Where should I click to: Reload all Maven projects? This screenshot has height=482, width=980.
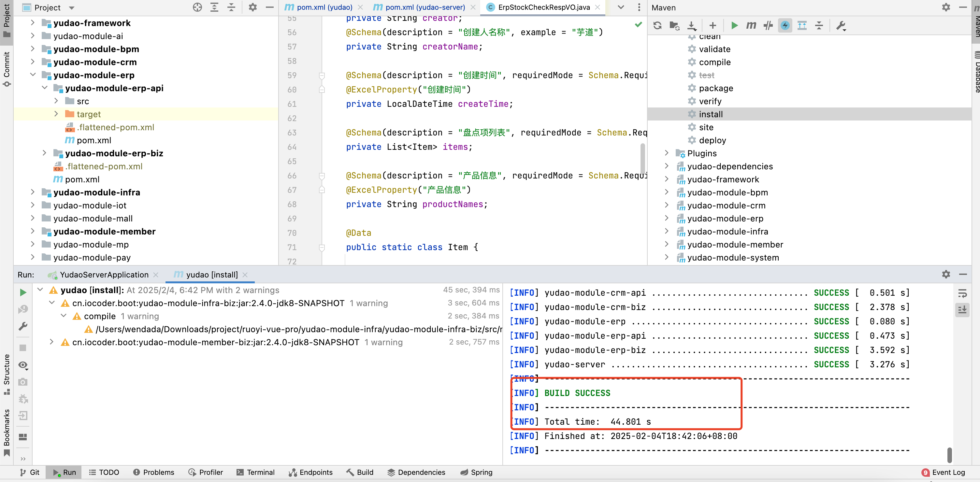[657, 25]
